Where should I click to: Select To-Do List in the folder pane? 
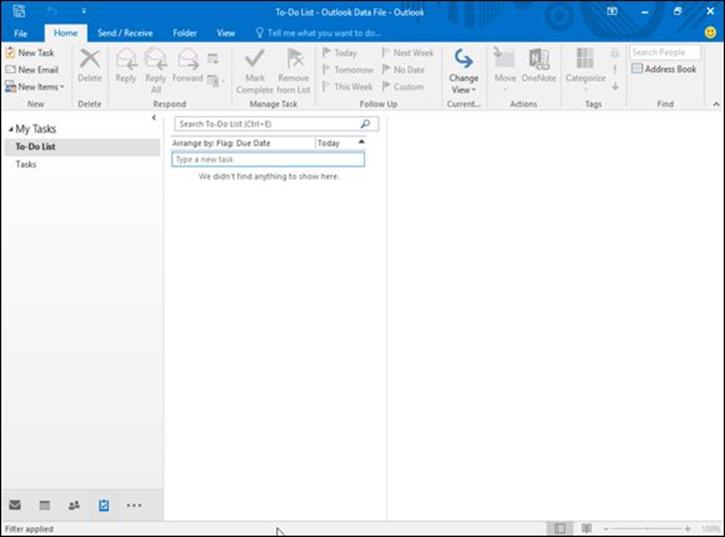click(x=82, y=147)
